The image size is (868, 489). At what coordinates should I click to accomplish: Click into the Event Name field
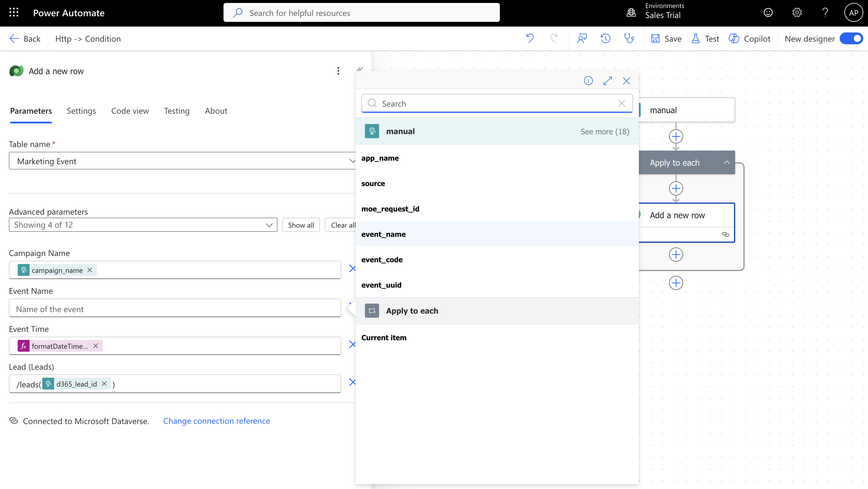pyautogui.click(x=175, y=308)
